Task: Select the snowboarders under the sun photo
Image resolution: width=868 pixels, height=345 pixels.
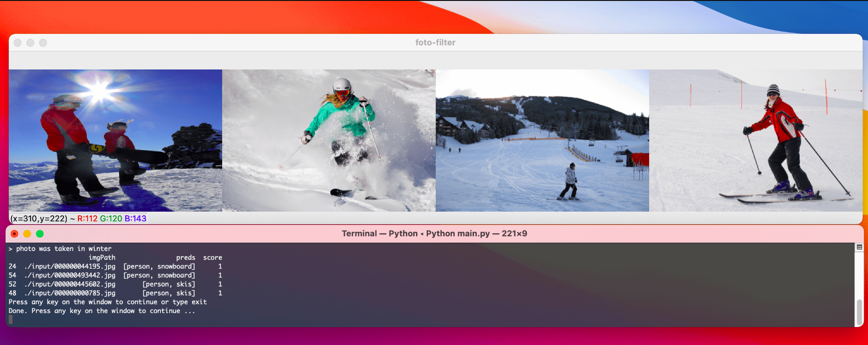Action: [x=115, y=140]
